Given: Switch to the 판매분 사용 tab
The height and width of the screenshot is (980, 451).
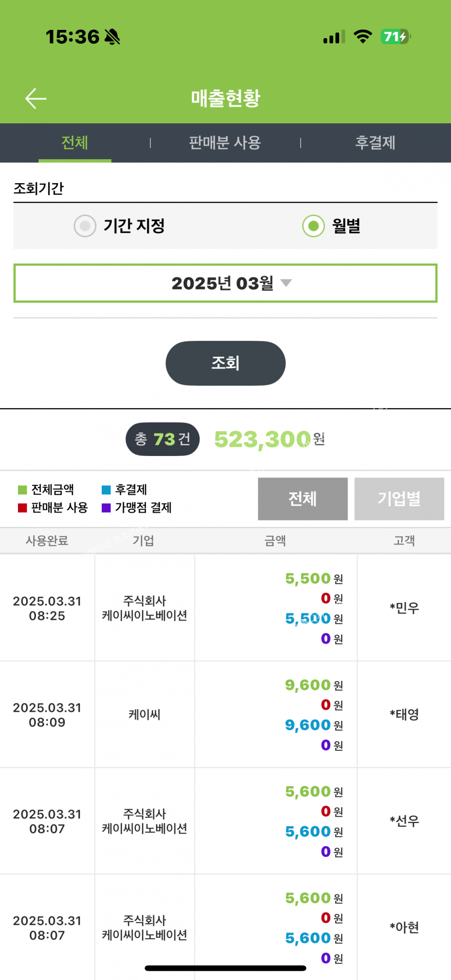Looking at the screenshot, I should point(225,143).
